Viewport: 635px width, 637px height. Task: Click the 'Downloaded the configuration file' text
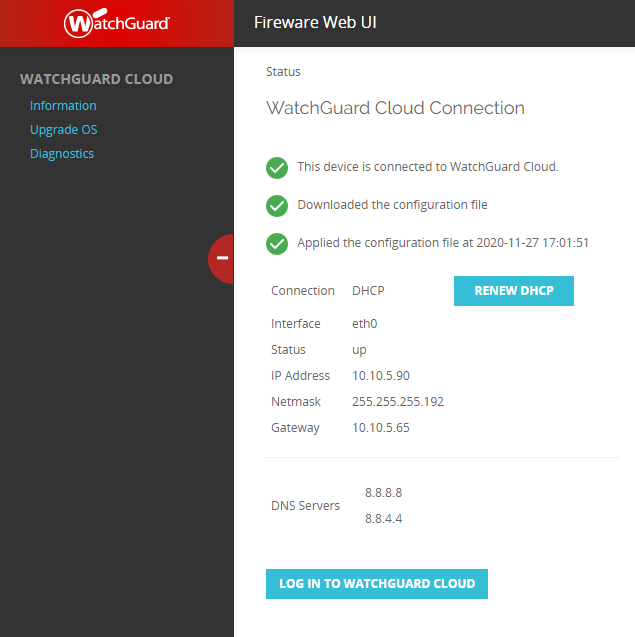tap(392, 204)
